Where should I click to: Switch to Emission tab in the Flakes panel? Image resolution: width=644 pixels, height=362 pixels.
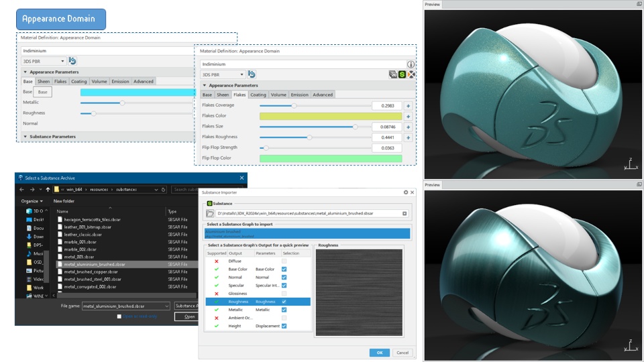pos(299,95)
